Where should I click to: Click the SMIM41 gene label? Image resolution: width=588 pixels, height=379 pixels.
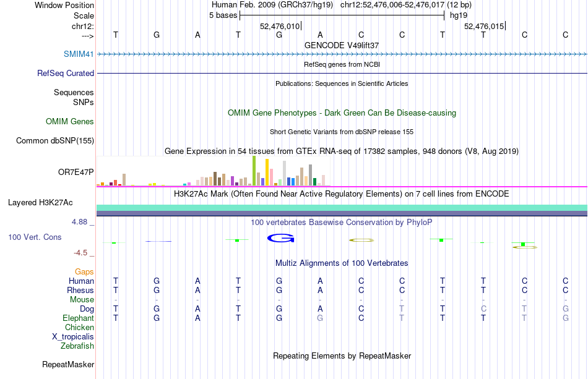tap(79, 54)
